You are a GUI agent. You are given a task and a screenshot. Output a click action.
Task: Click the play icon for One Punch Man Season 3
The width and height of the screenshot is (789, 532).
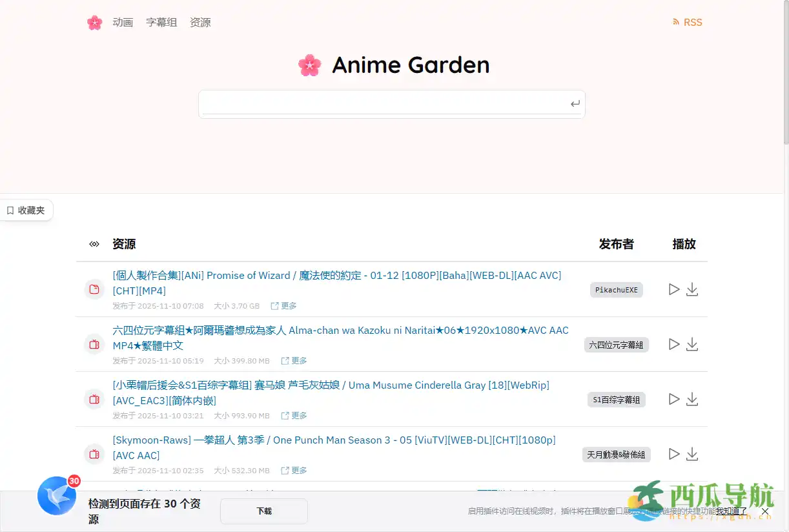pyautogui.click(x=674, y=454)
